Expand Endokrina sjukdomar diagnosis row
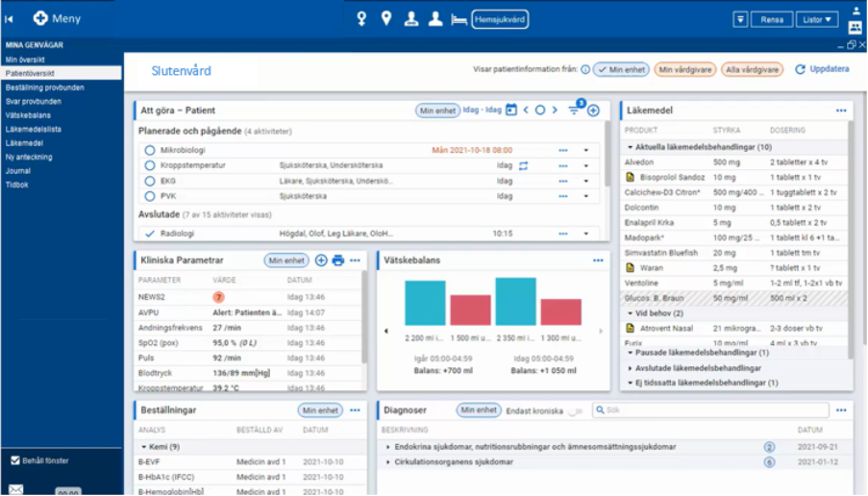 (388, 447)
